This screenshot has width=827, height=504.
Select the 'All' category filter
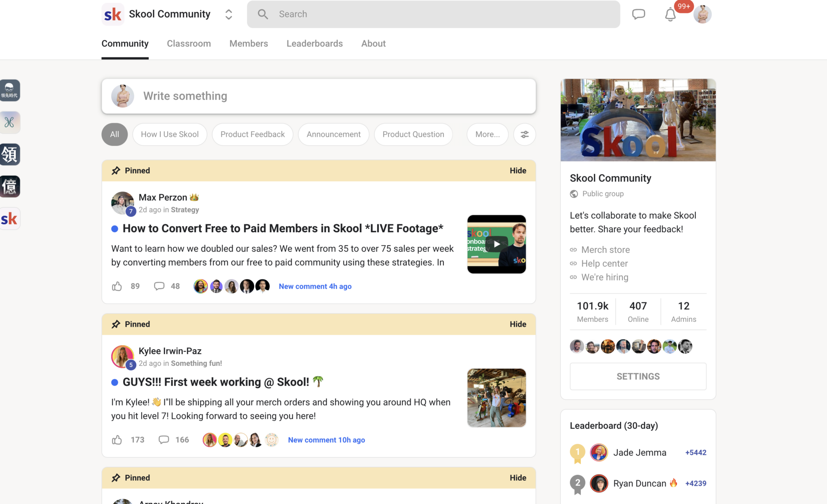tap(115, 134)
